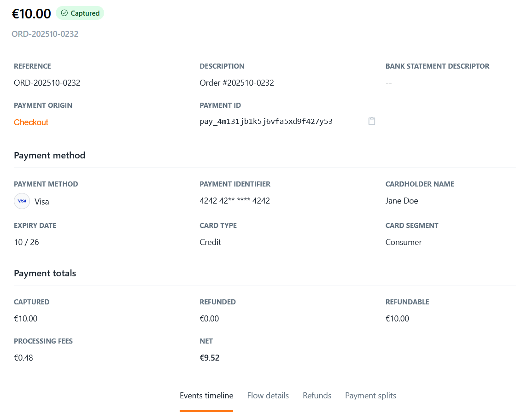This screenshot has height=420, width=516.
Task: Copy the Payment ID using the clipboard icon
Action: [x=371, y=121]
